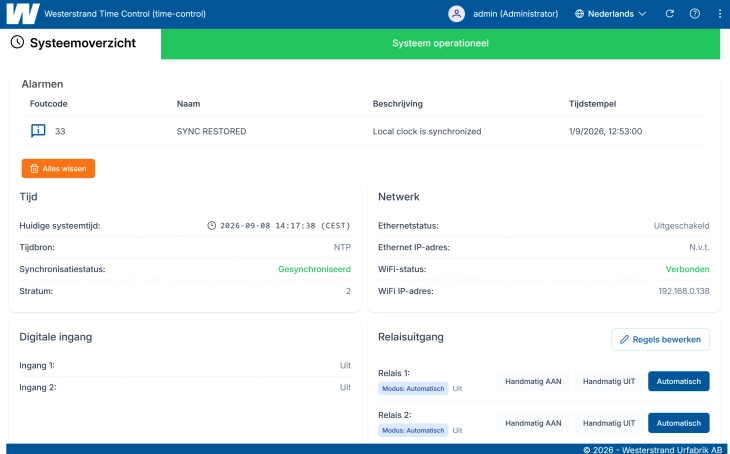Click the Westerstrand Time Control title
730x454 pixels.
point(125,14)
